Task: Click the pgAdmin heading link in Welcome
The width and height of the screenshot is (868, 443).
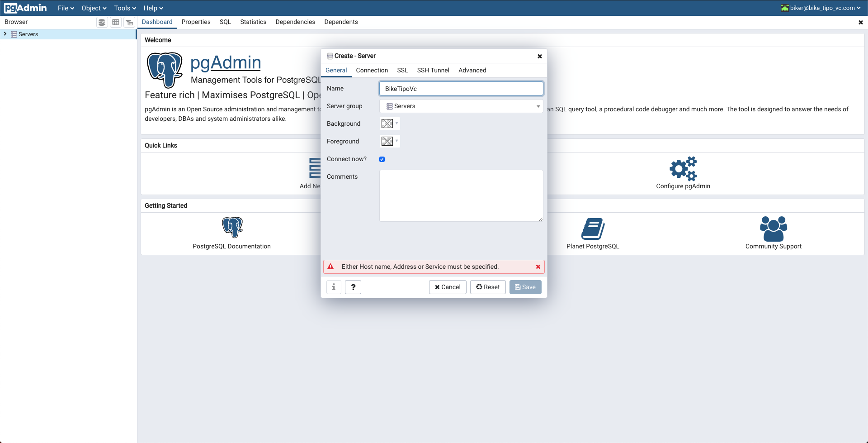Action: 226,62
